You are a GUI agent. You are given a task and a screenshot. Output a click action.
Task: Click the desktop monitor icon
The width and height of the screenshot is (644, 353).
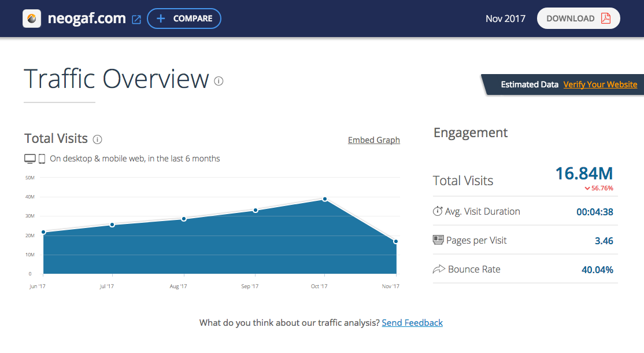point(30,159)
